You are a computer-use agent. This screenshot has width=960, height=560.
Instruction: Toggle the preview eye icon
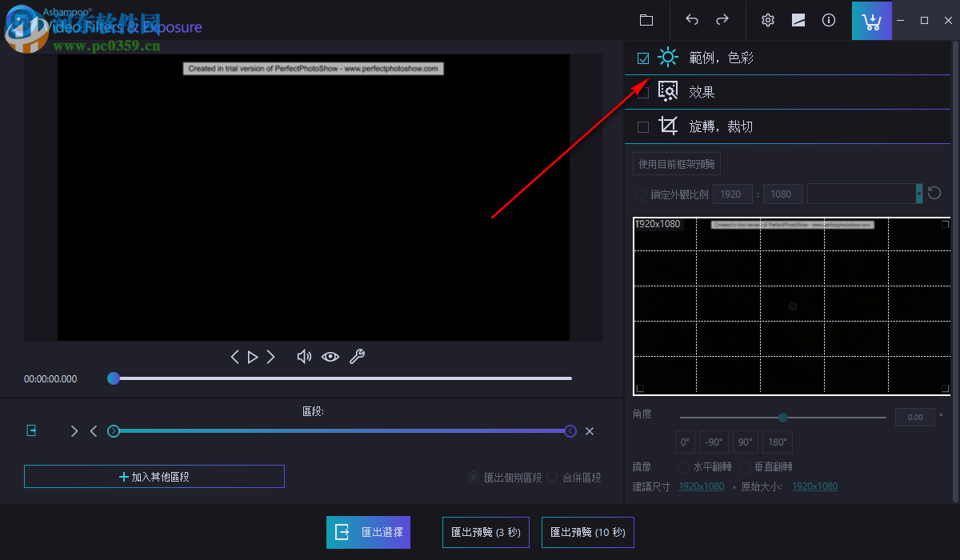(330, 356)
